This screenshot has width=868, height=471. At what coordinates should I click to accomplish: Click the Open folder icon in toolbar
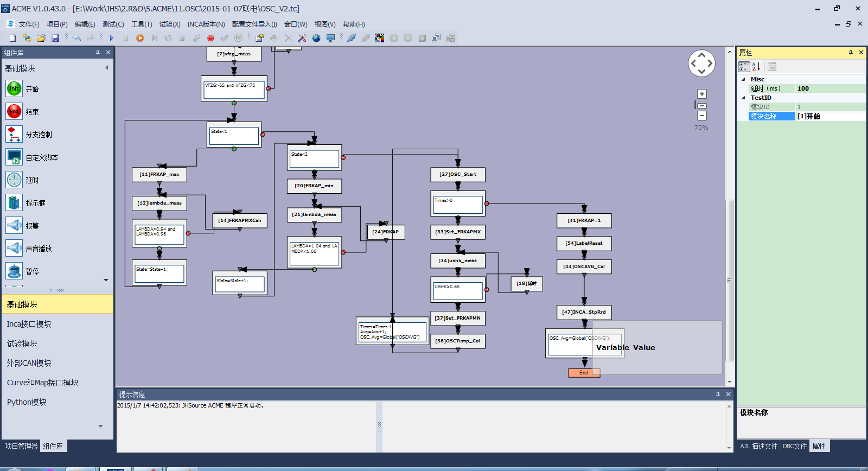point(41,38)
